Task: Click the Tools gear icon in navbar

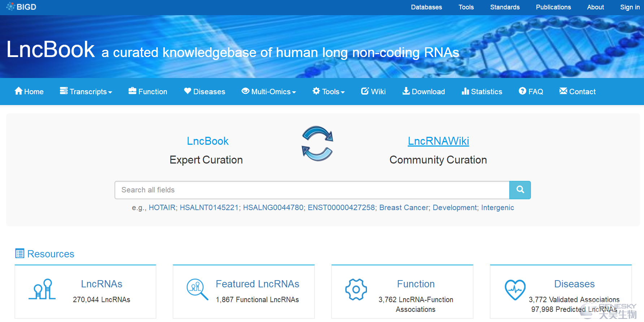Action: [x=316, y=91]
